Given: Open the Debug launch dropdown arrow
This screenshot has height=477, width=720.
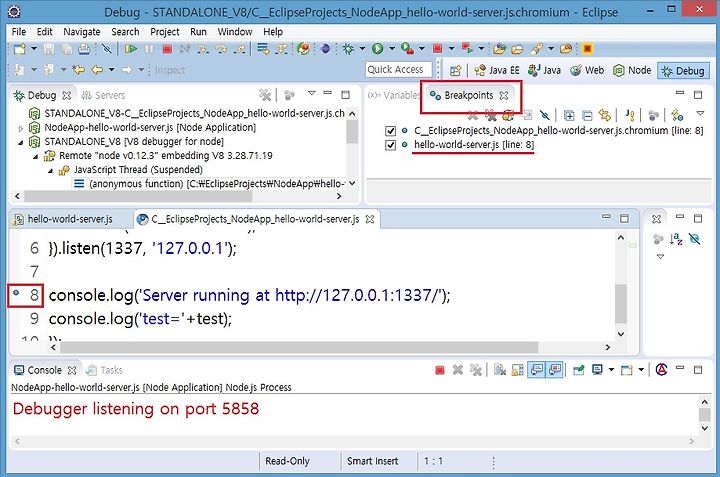Looking at the screenshot, I should (x=362, y=49).
